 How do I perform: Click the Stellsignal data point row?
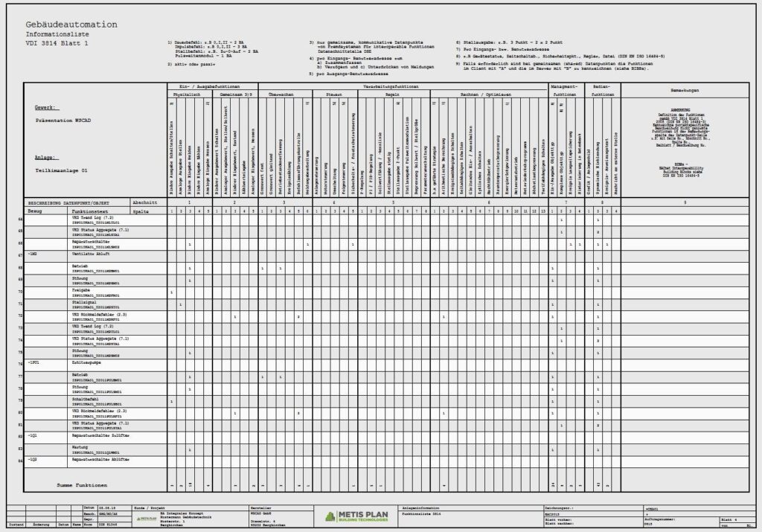[x=82, y=303]
